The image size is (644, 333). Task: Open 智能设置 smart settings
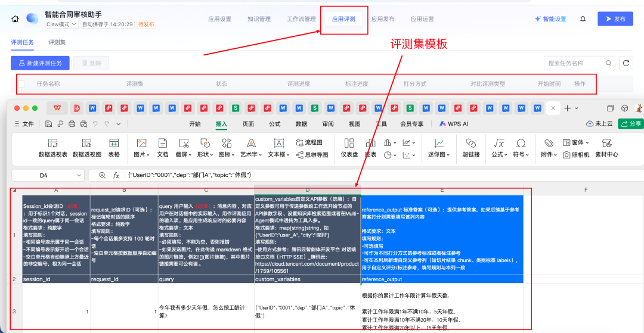coord(550,19)
